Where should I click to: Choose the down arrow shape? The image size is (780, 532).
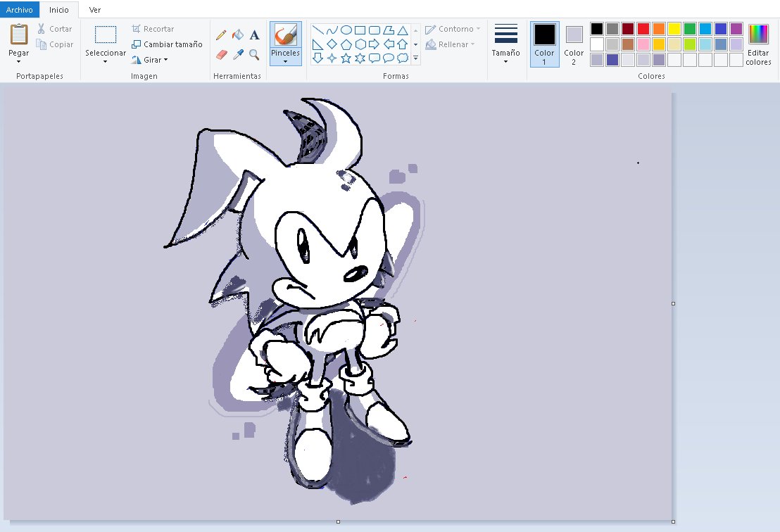(x=317, y=58)
